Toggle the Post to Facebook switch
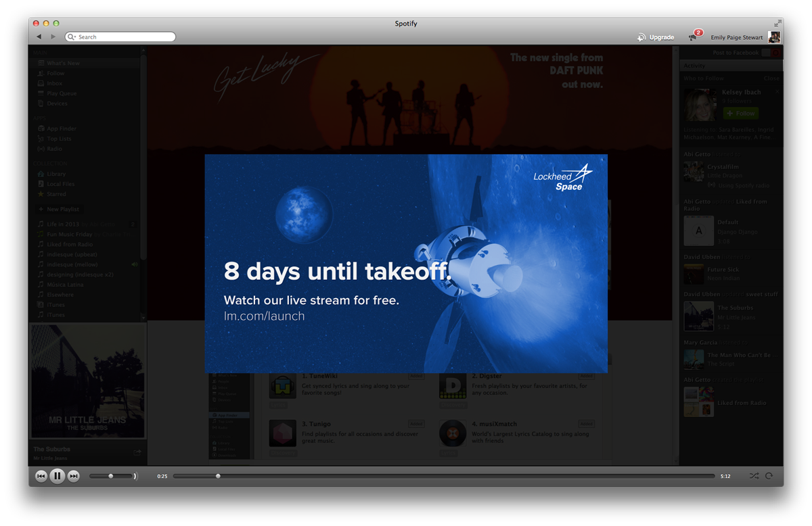 coord(770,52)
